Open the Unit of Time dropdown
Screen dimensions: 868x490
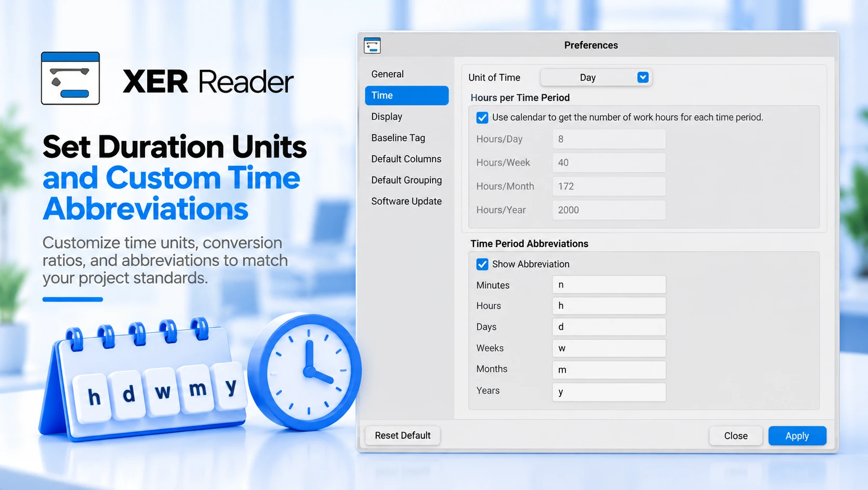pyautogui.click(x=596, y=78)
